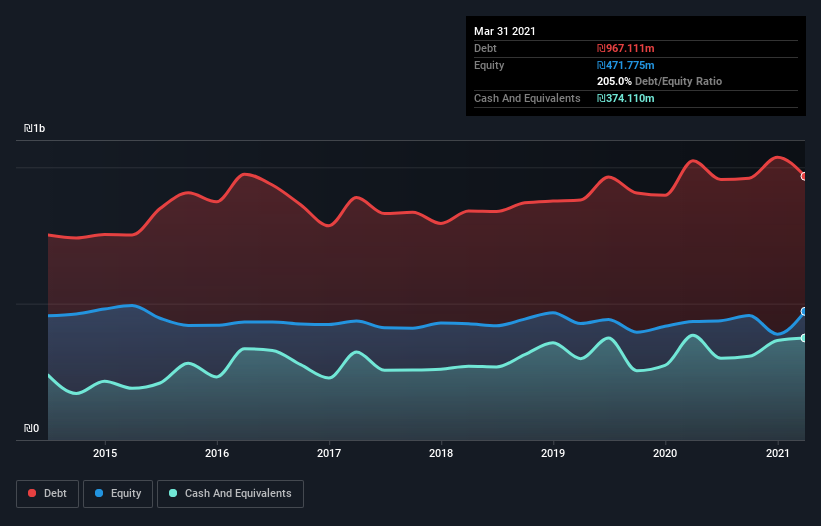
Task: Click the Debt row label in tooltip
Action: (485, 48)
